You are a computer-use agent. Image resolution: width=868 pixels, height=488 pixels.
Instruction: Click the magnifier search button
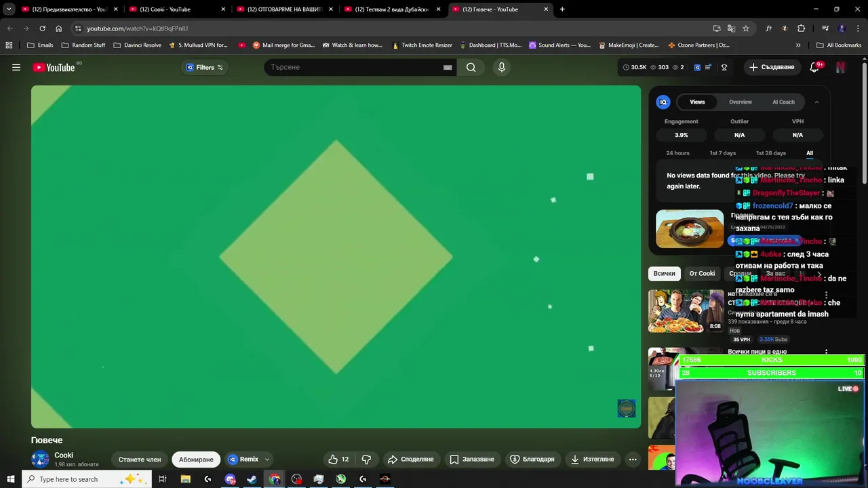pyautogui.click(x=471, y=67)
